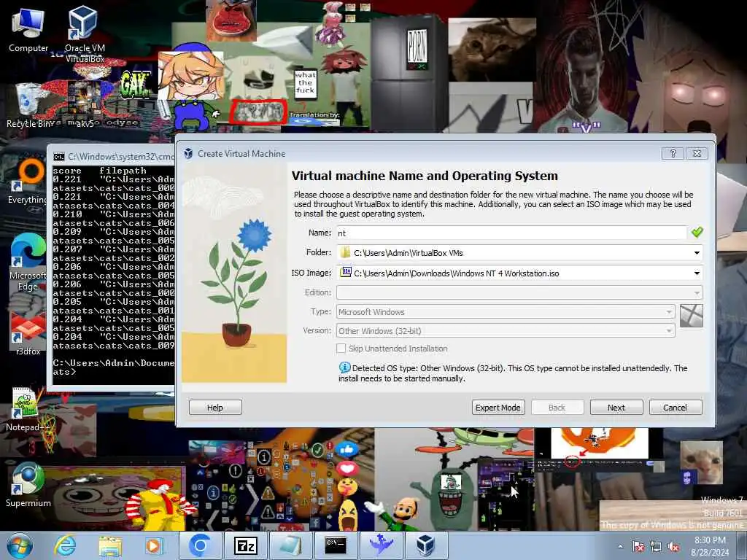Open the Windows Start menu orb
The height and width of the screenshot is (560, 747).
pyautogui.click(x=20, y=545)
